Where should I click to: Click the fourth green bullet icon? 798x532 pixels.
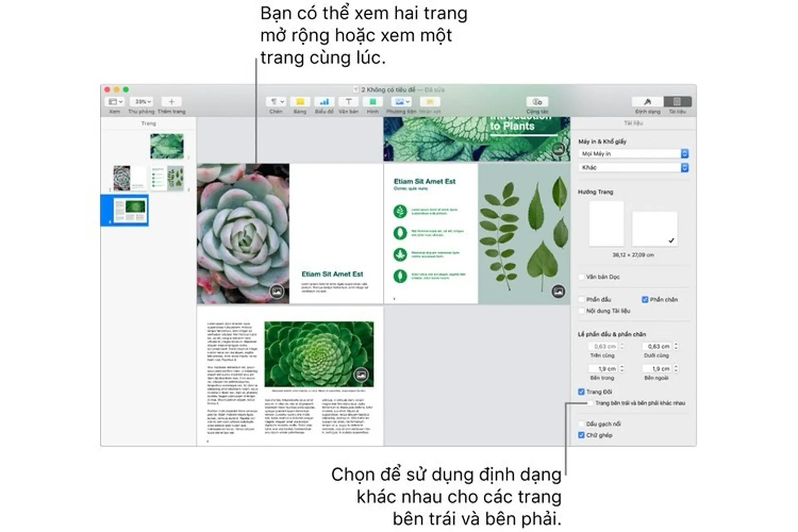pyautogui.click(x=400, y=276)
